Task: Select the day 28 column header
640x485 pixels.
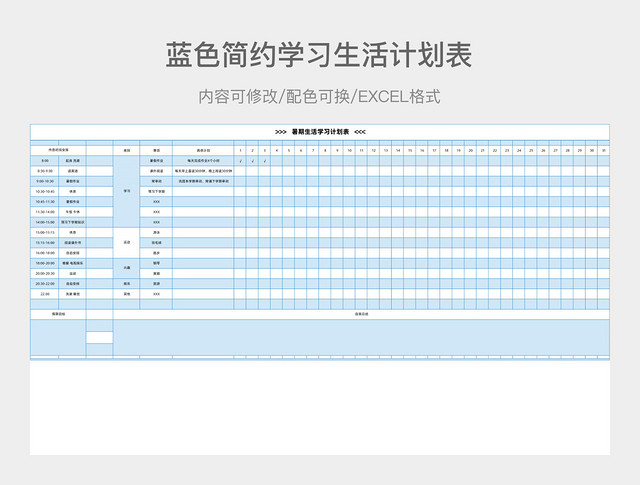Action: click(567, 151)
